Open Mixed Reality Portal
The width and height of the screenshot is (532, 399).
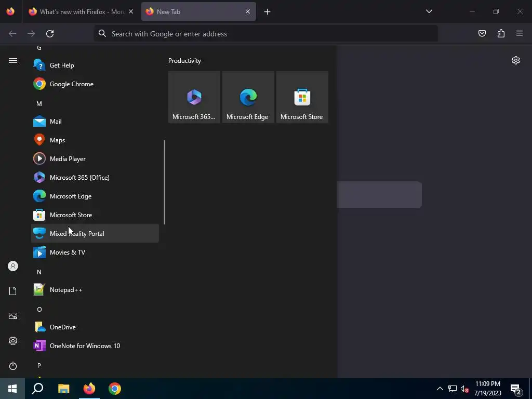[95, 233]
